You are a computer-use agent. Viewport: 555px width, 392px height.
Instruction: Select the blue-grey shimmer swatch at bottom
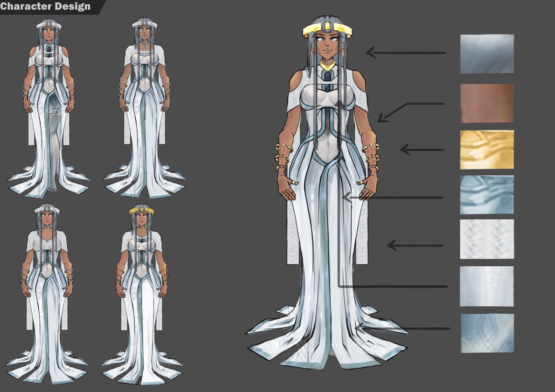(487, 333)
